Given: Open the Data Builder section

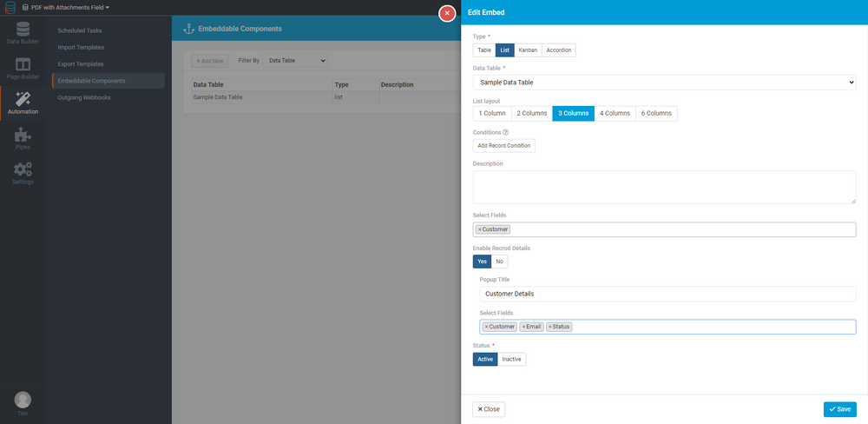Looking at the screenshot, I should [x=23, y=33].
